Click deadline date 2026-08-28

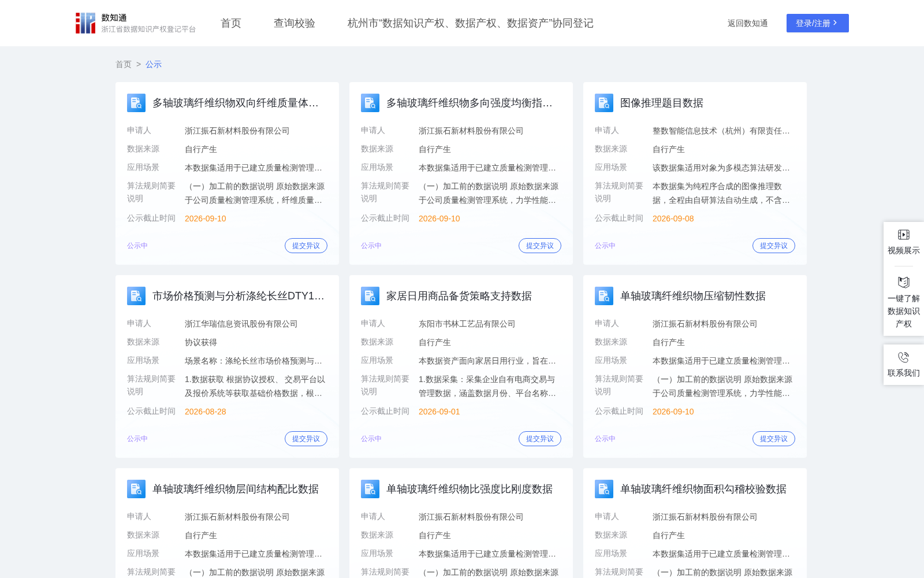click(x=206, y=412)
